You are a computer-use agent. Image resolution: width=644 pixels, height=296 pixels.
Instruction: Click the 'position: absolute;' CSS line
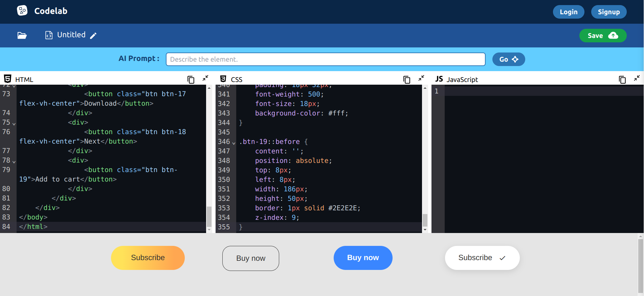click(293, 161)
